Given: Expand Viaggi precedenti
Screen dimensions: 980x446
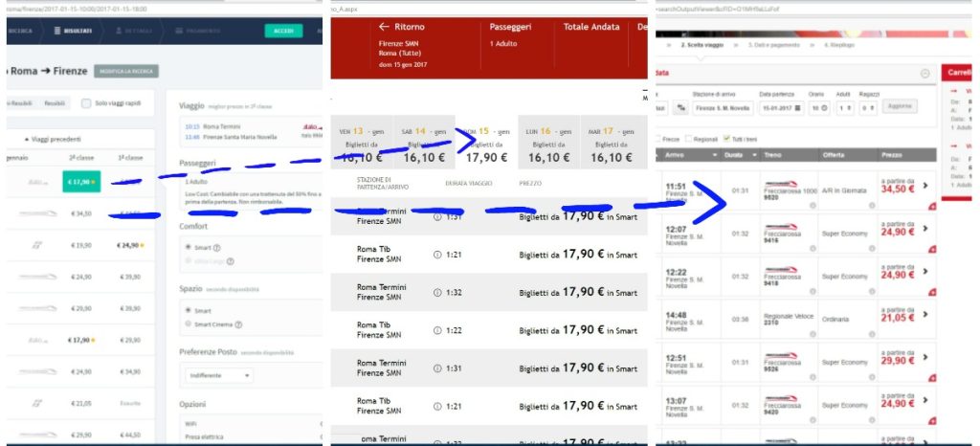Looking at the screenshot, I should pos(54,138).
